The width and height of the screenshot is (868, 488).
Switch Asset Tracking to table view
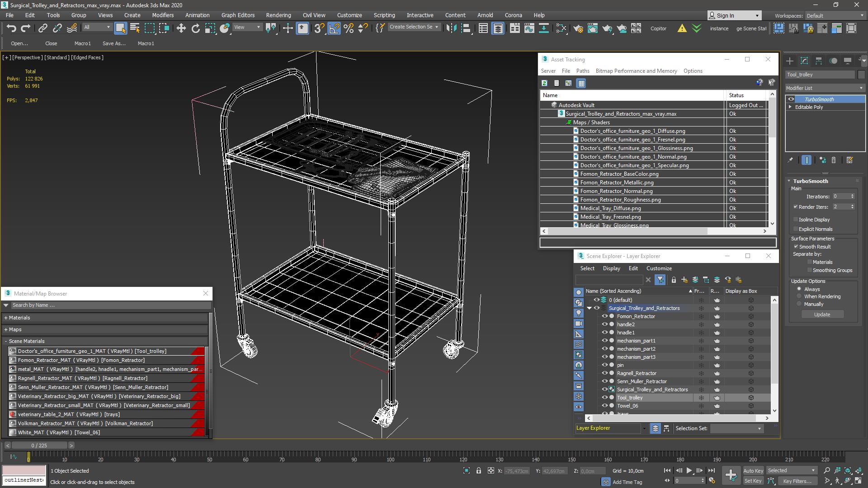click(581, 83)
